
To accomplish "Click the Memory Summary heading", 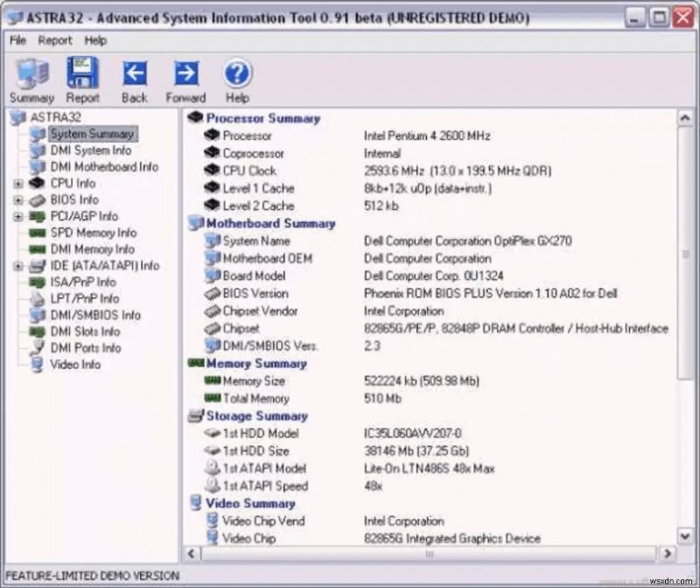I will click(256, 363).
